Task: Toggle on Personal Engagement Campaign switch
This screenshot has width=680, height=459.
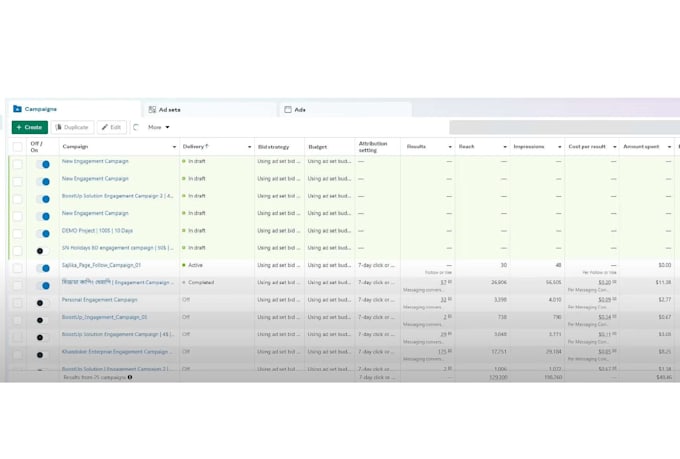Action: [x=42, y=303]
